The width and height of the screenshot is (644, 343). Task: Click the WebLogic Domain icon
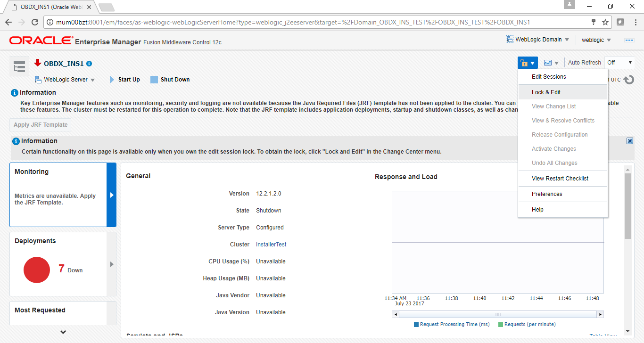pos(509,40)
